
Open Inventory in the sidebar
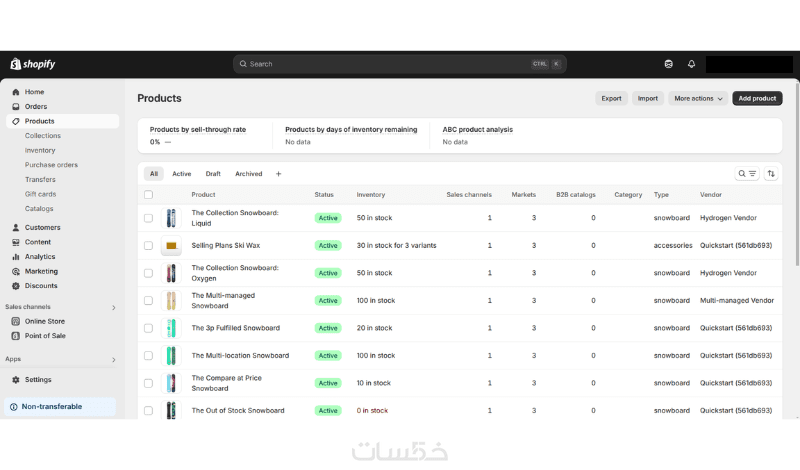[40, 151]
